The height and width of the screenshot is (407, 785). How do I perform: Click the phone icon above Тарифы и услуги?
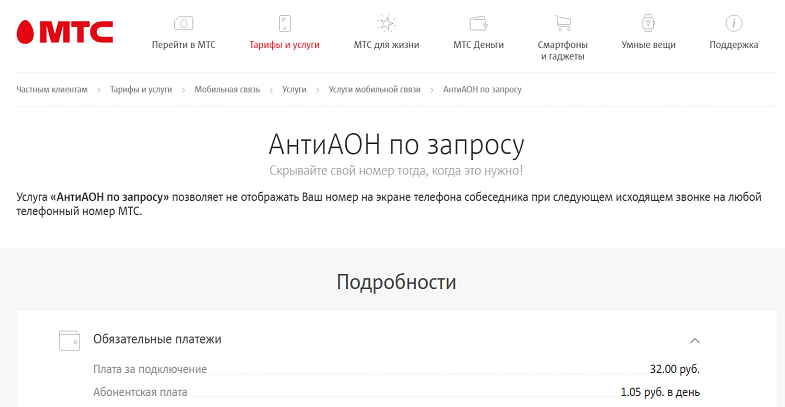tap(284, 22)
